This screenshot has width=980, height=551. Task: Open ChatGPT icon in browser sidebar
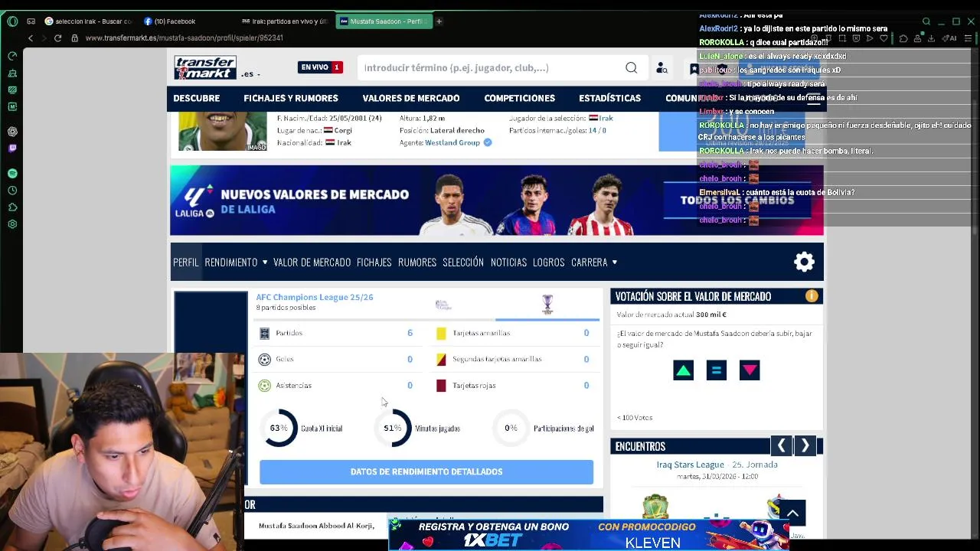pos(12,132)
